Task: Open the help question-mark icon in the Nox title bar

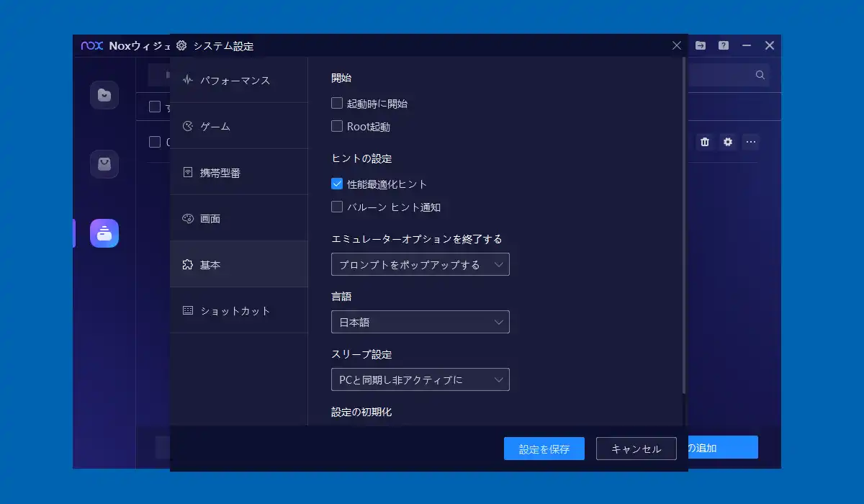Action: coord(724,45)
